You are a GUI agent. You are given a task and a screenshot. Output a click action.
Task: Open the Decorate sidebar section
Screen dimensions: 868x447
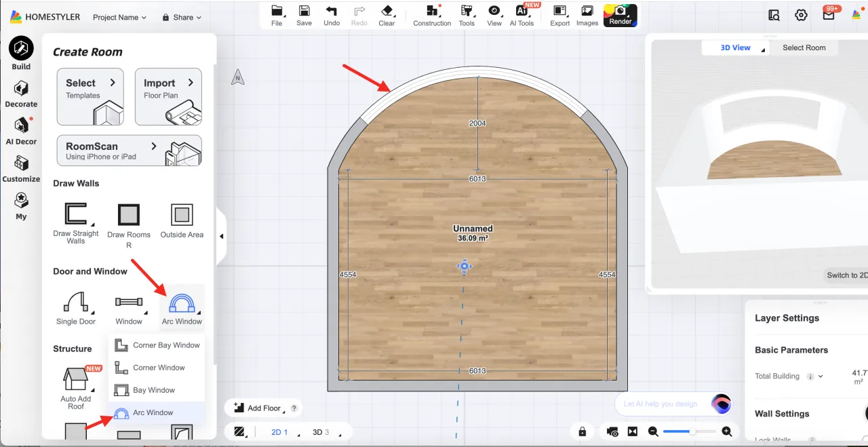pyautogui.click(x=21, y=94)
